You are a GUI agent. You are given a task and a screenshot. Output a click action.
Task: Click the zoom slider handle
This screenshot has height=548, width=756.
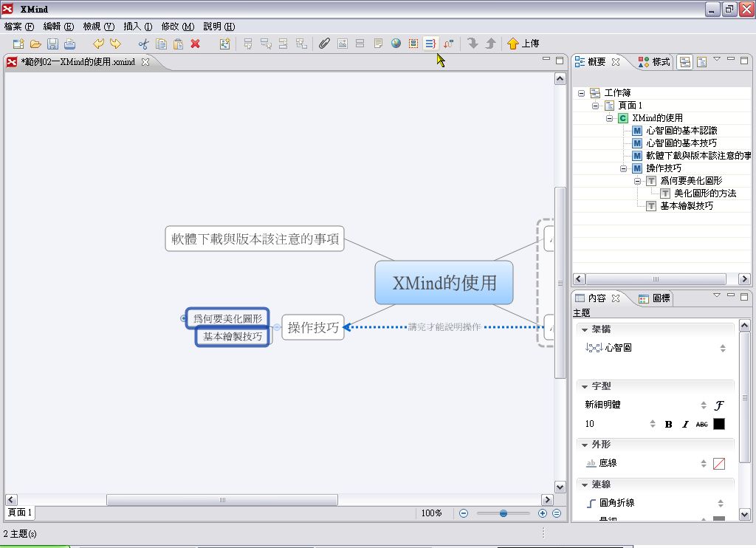(504, 513)
